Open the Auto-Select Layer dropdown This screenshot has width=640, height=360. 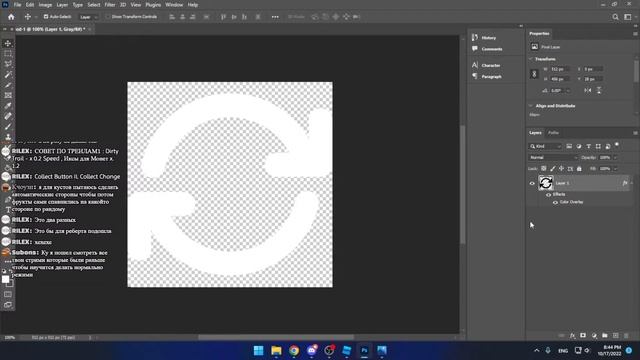[89, 17]
